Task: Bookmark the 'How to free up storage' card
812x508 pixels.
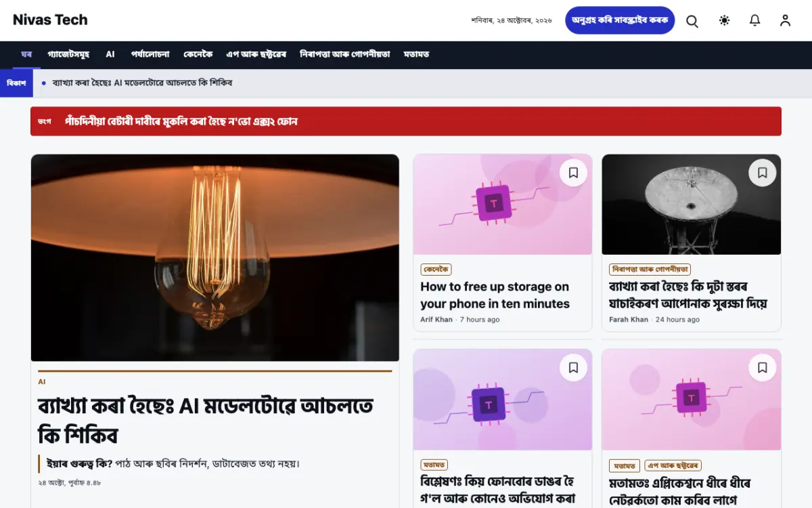Action: 573,173
